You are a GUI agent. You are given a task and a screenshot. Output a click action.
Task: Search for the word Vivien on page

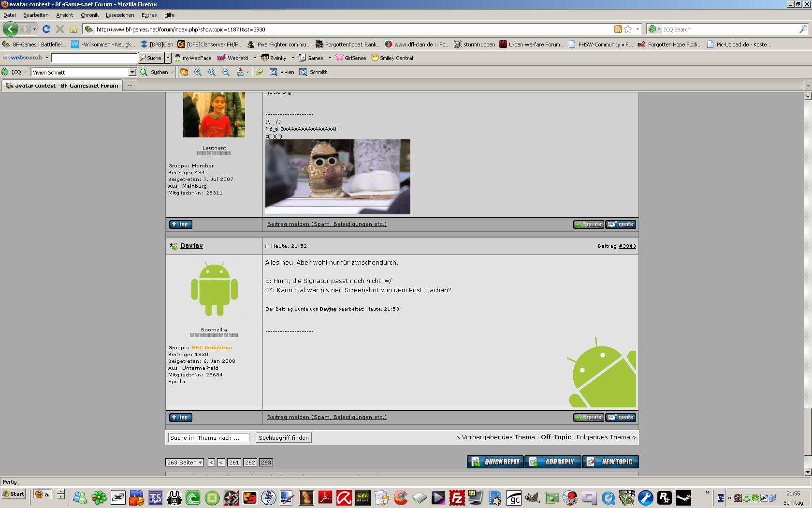click(282, 72)
